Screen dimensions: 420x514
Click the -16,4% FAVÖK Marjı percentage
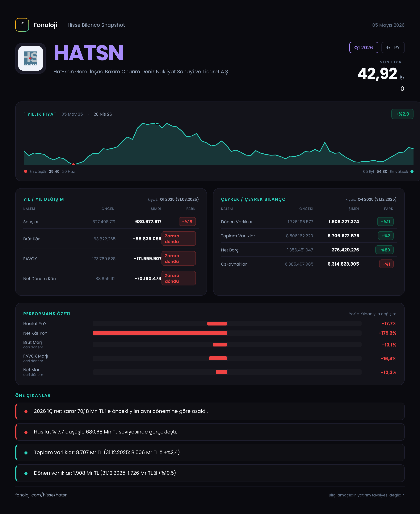[388, 359]
